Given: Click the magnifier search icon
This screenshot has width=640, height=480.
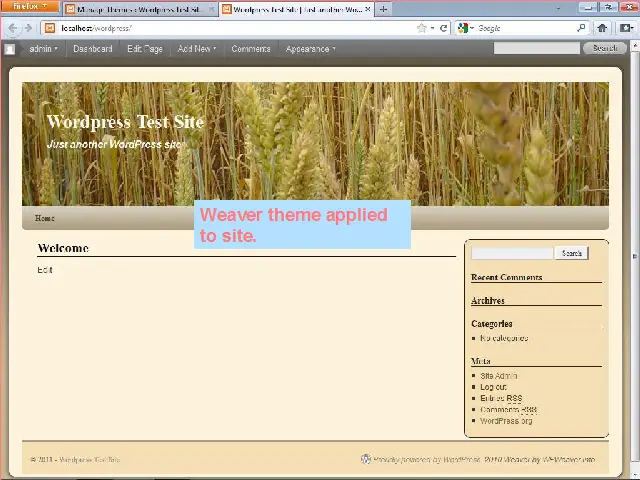Looking at the screenshot, I should [x=581, y=28].
